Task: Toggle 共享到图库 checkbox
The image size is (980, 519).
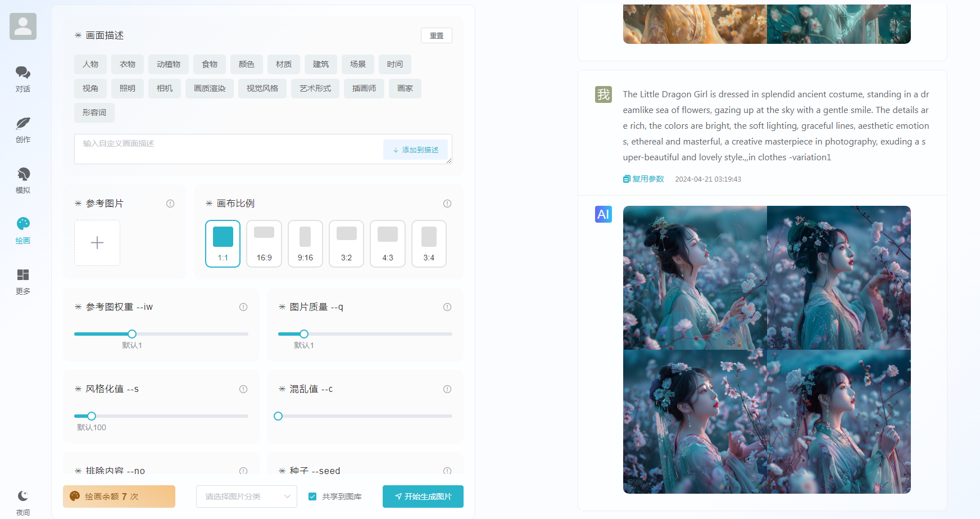Action: [312, 497]
